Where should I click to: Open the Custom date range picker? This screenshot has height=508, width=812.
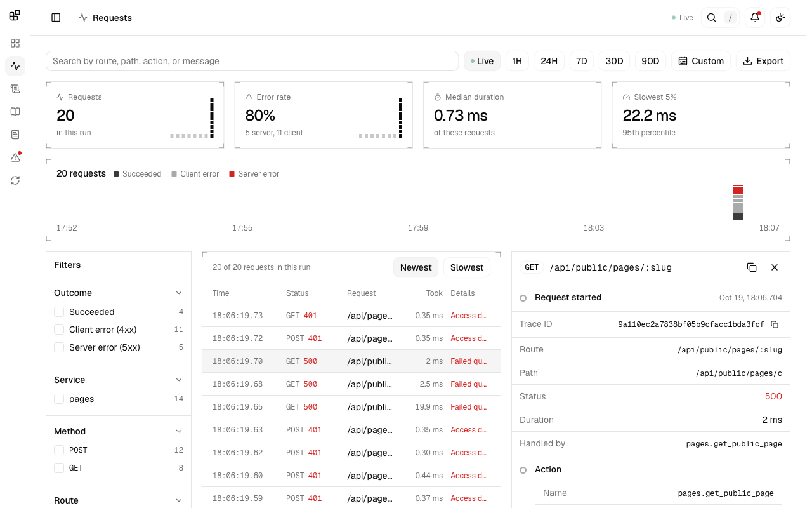pos(701,61)
